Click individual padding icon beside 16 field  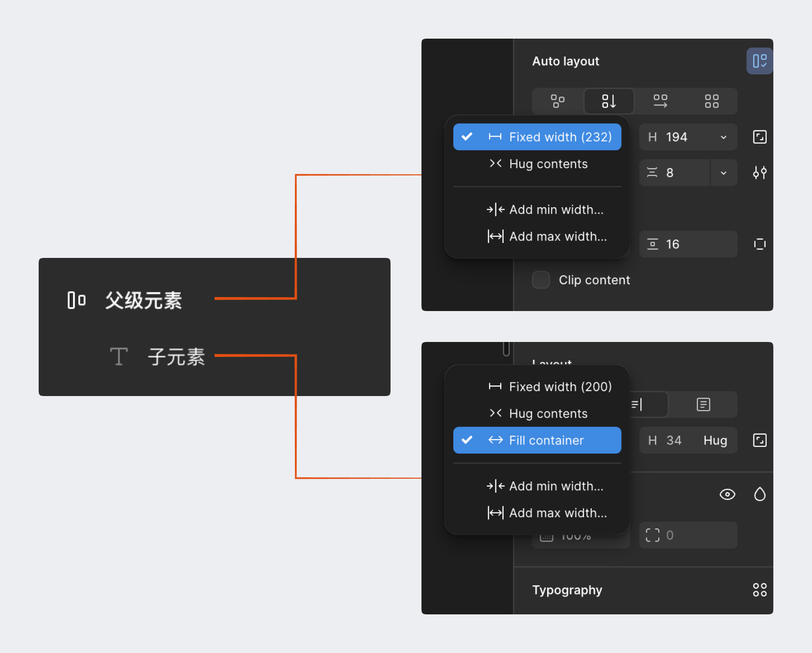click(759, 244)
